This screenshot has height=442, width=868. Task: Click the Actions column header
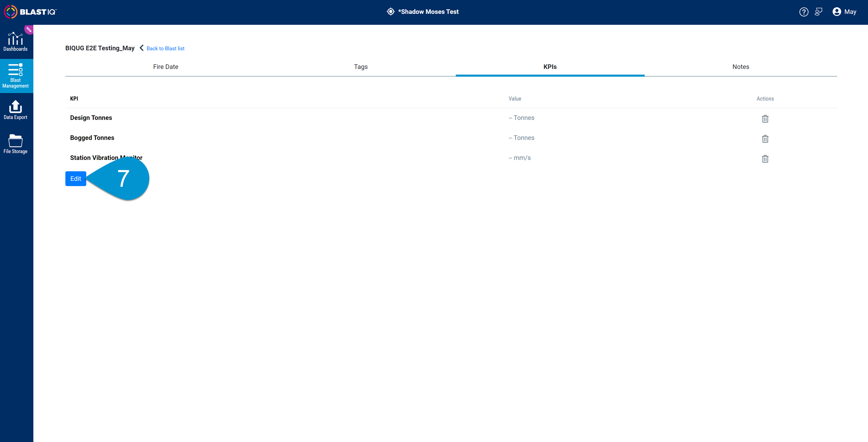pos(765,98)
